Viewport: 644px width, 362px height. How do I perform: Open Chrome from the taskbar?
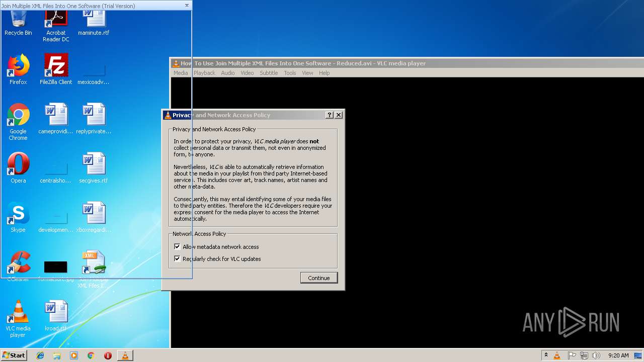pyautogui.click(x=91, y=355)
